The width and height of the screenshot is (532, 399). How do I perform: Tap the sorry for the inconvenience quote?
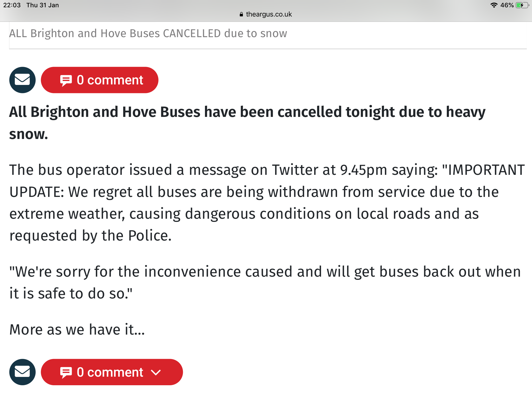point(265,283)
